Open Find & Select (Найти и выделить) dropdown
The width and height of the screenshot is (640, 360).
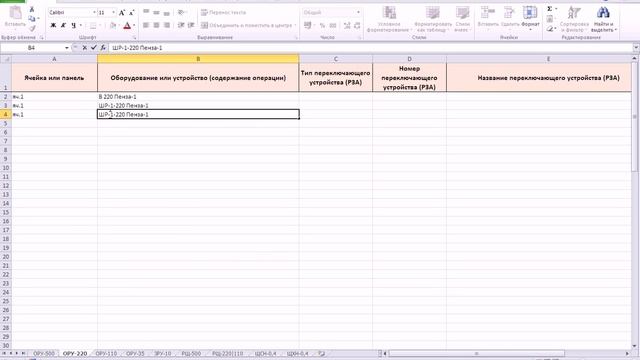click(603, 19)
